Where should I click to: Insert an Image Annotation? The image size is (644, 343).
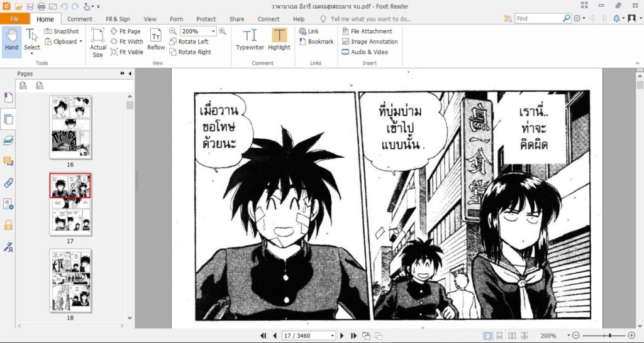[370, 41]
